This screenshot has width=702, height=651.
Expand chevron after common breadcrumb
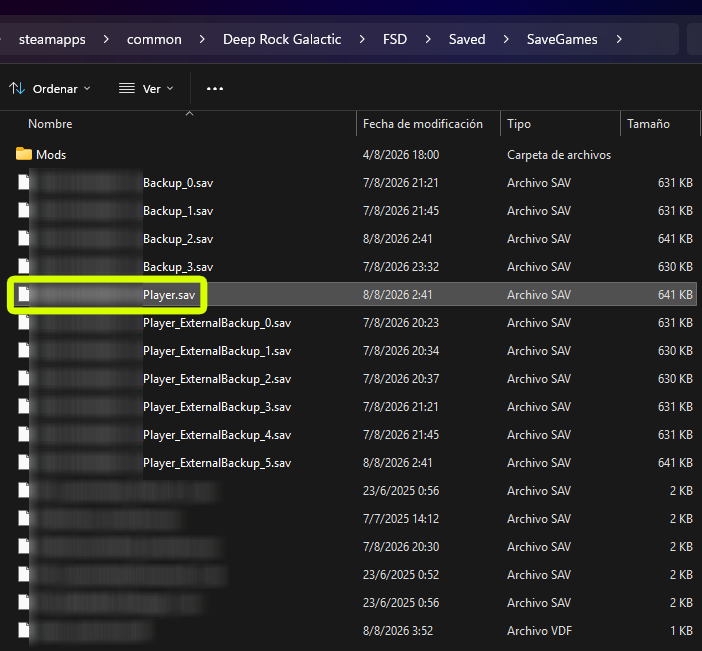tap(202, 39)
